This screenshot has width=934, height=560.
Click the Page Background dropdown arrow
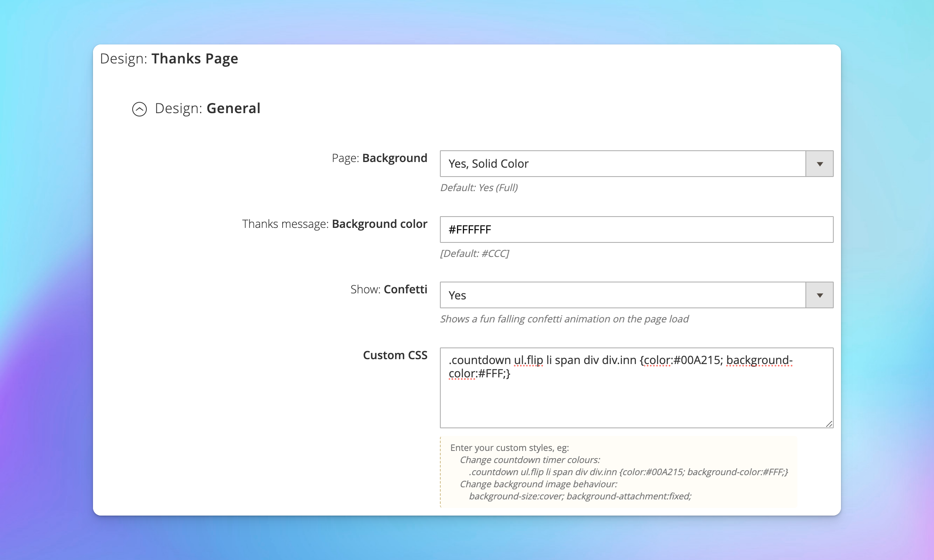(820, 164)
